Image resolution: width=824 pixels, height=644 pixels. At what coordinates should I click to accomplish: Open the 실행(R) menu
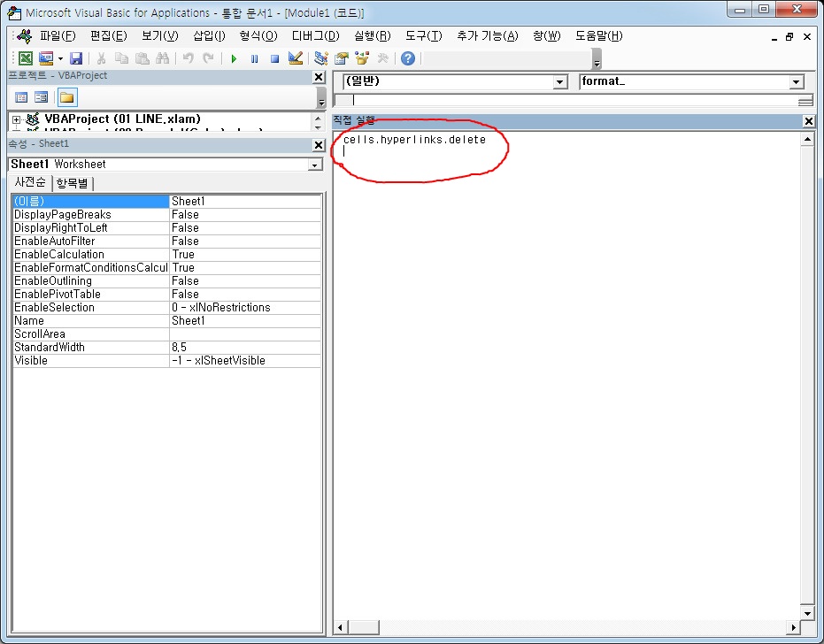coord(372,35)
